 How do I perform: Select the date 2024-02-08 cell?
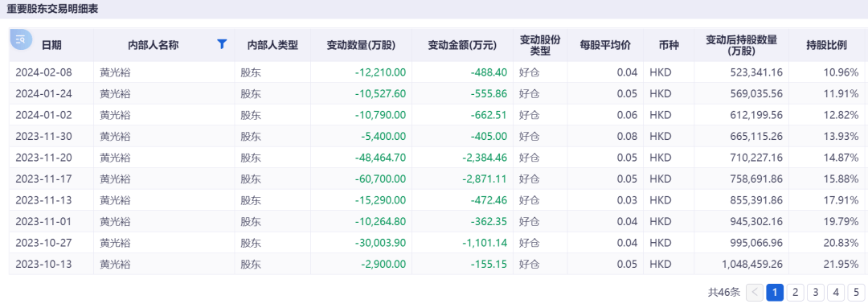click(43, 72)
